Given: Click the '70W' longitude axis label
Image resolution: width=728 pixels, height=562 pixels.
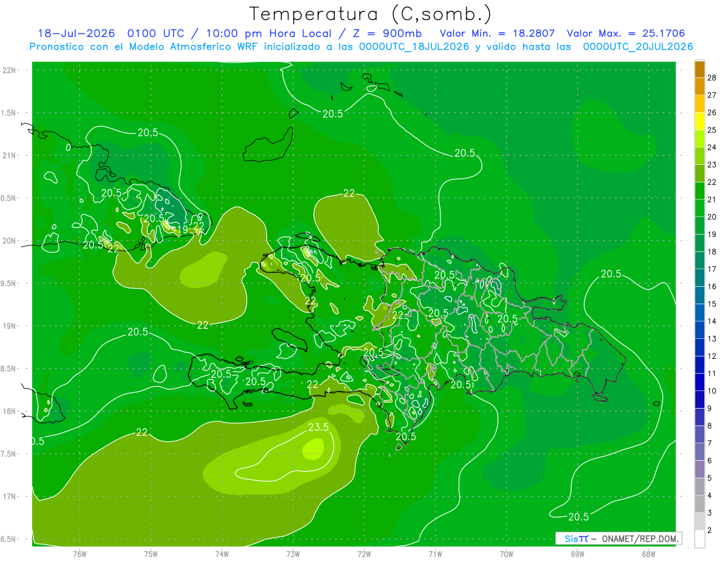Looking at the screenshot, I should click(507, 554).
